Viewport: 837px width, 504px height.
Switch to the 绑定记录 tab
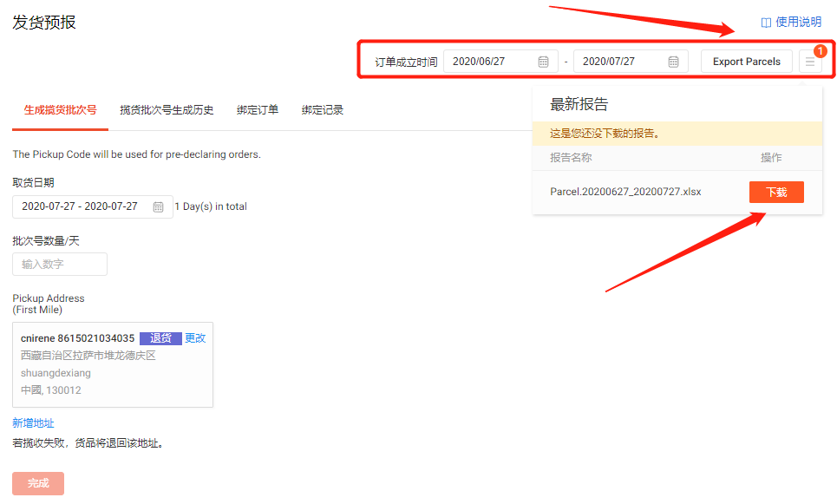tap(322, 110)
